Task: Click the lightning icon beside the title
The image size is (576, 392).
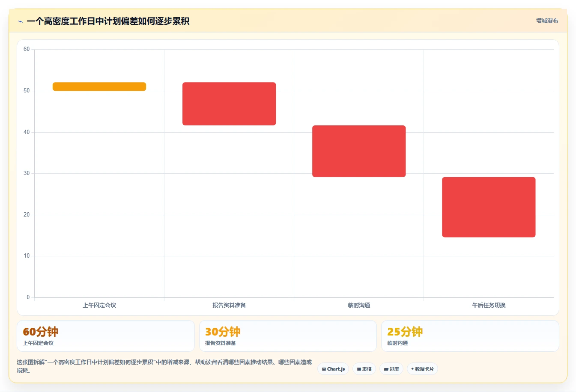Action: 20,21
